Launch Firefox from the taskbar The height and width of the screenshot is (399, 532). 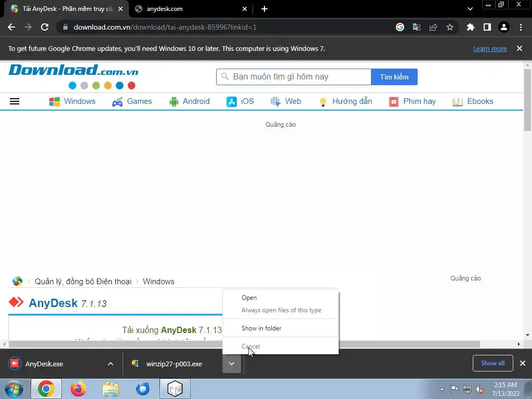coord(78,389)
